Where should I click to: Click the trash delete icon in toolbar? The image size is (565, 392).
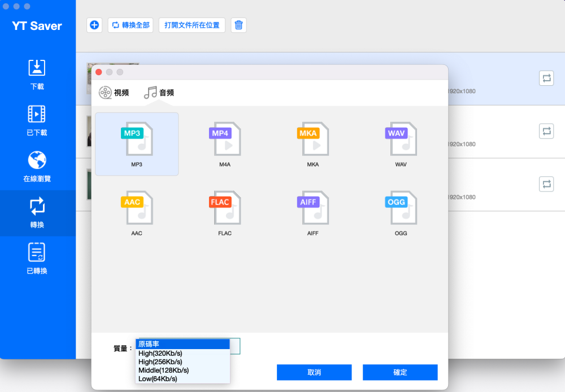pos(238,25)
